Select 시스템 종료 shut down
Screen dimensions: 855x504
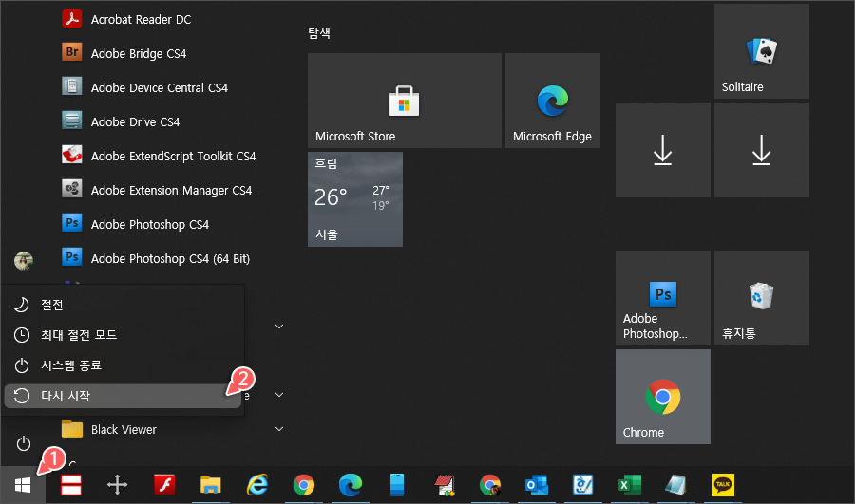click(123, 365)
